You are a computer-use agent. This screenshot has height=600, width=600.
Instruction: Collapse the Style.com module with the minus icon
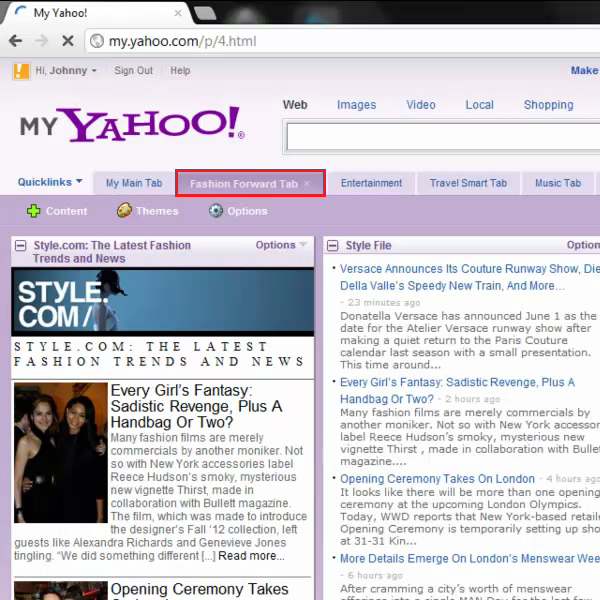click(x=21, y=245)
